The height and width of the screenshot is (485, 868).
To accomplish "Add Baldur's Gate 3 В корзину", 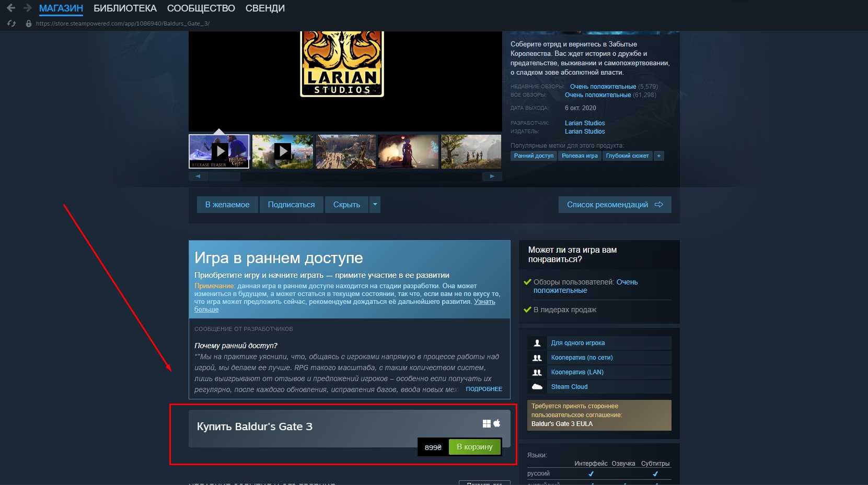I will [474, 447].
